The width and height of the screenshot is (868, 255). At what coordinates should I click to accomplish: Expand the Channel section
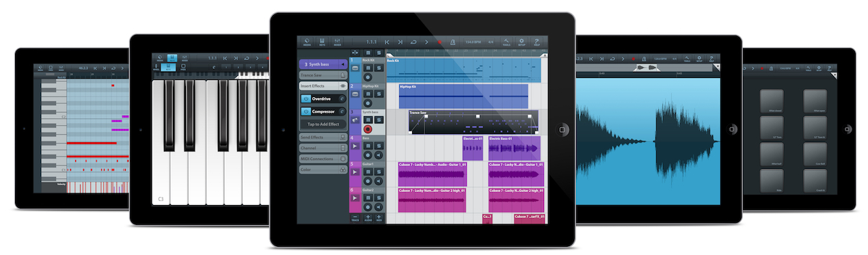coord(323,148)
